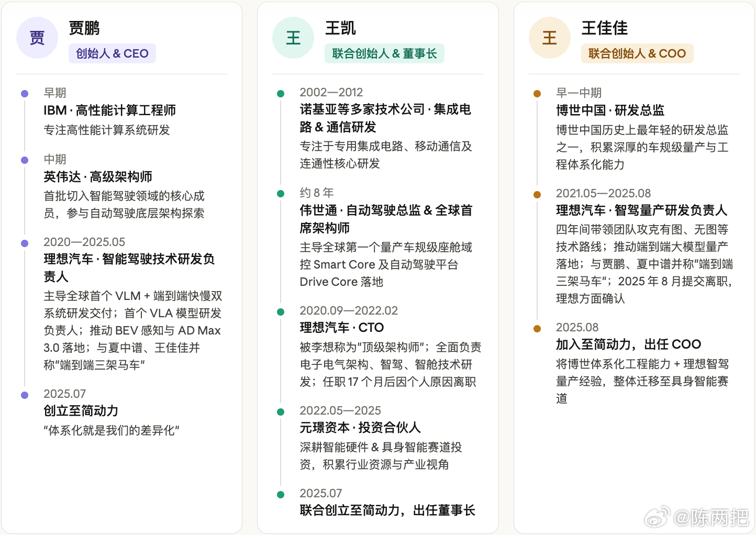Click the 早—中期 period label
The image size is (756, 535).
tap(579, 93)
